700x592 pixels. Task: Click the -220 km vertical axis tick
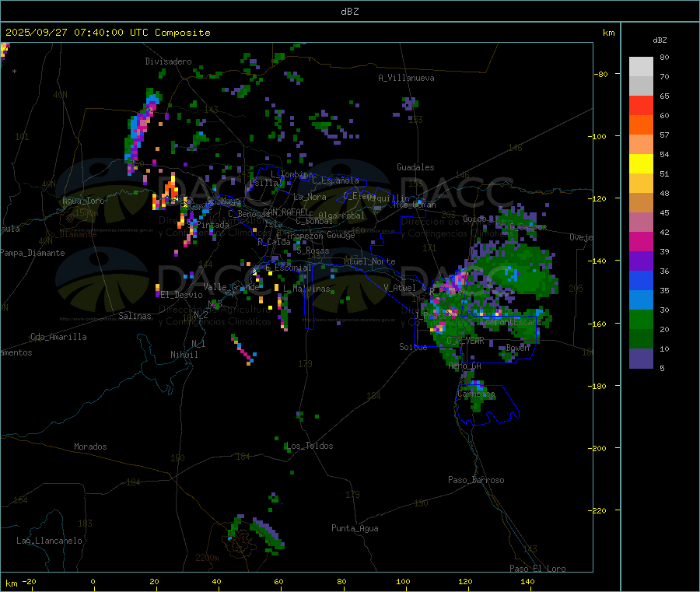point(599,511)
